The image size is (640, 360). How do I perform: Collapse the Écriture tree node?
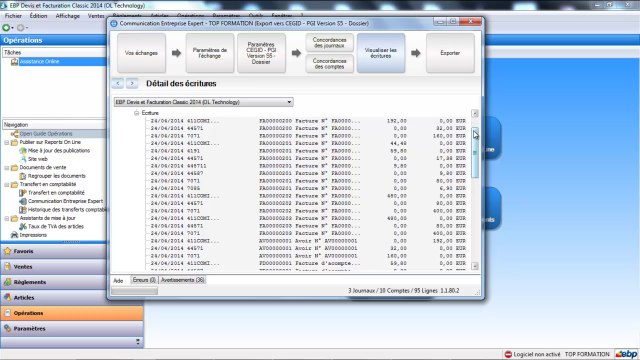pyautogui.click(x=137, y=113)
